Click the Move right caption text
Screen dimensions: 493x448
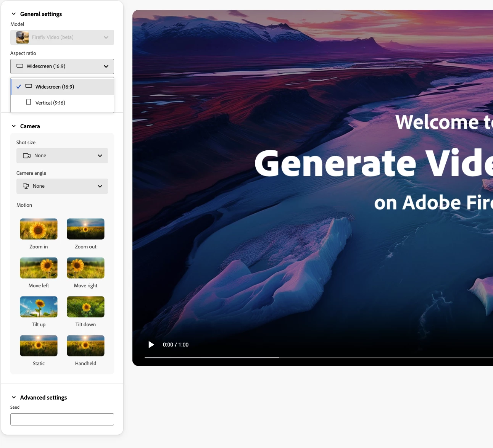click(85, 286)
